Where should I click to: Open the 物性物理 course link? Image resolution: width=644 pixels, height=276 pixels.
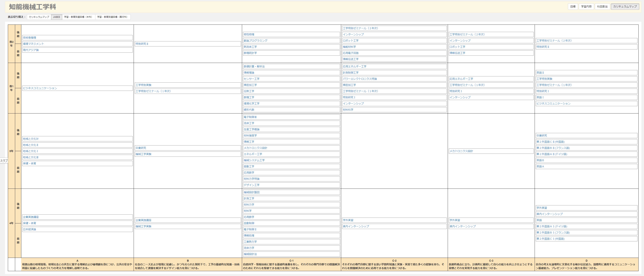click(x=249, y=35)
